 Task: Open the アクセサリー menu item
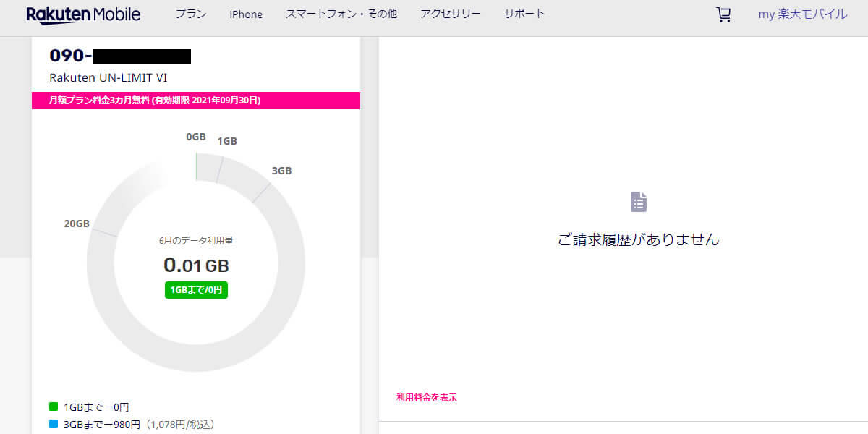point(450,13)
